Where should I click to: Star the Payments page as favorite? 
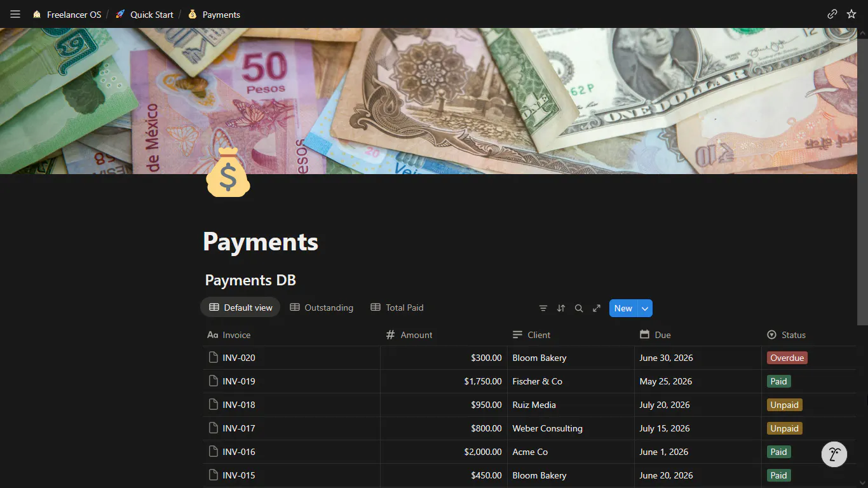pyautogui.click(x=851, y=14)
